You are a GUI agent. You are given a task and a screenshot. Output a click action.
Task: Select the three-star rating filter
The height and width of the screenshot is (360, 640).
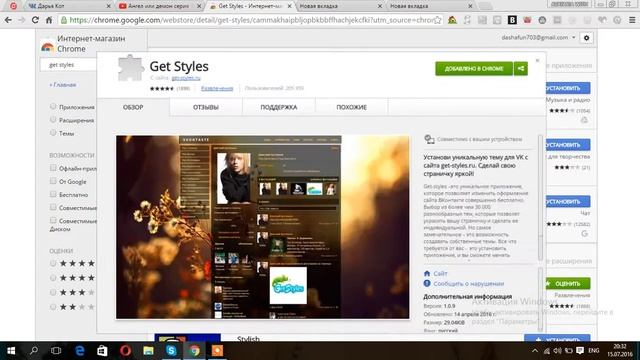(x=53, y=292)
